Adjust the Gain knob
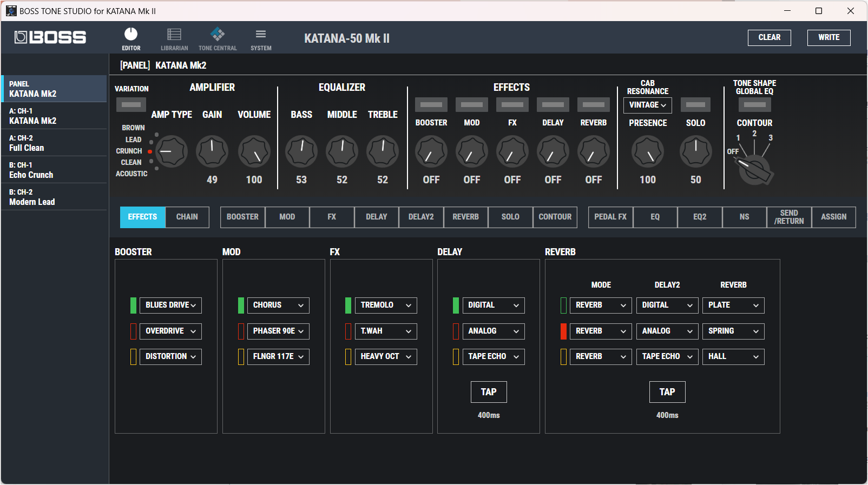This screenshot has width=868, height=485. [x=212, y=151]
